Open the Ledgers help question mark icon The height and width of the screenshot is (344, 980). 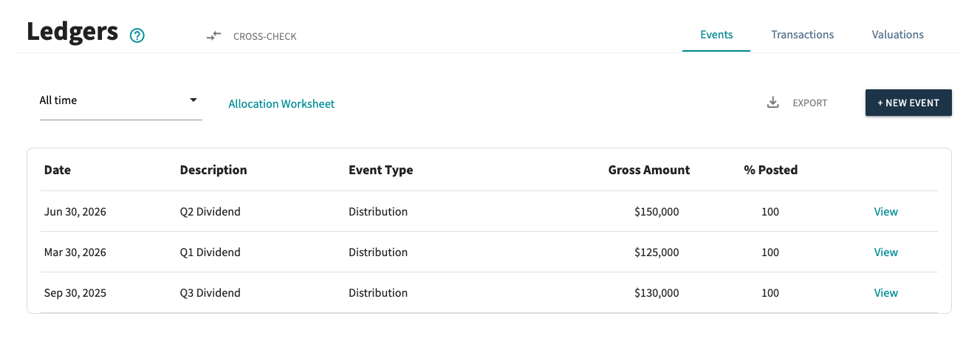pos(137,35)
